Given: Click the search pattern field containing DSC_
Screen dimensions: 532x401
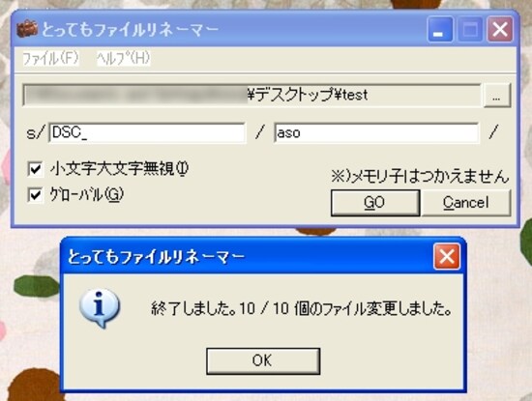Looking at the screenshot, I should coord(147,133).
